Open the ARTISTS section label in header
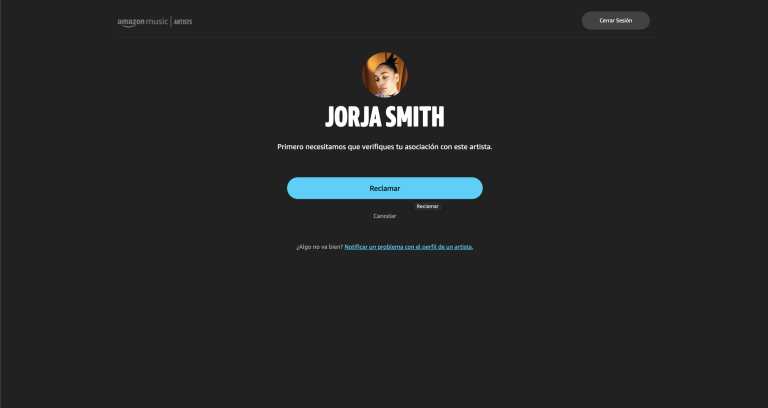The image size is (768, 408). (183, 21)
